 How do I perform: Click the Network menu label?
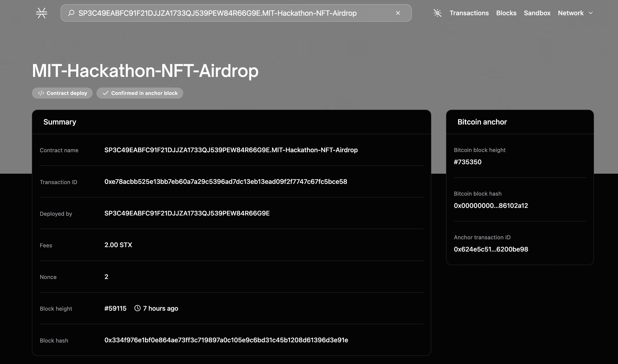click(570, 13)
